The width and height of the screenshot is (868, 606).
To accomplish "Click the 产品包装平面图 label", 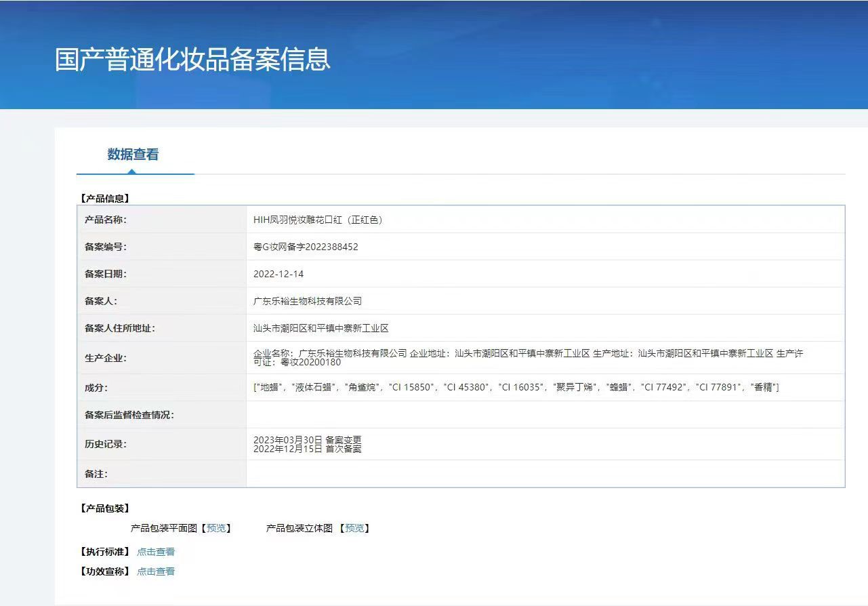I will pos(164,528).
